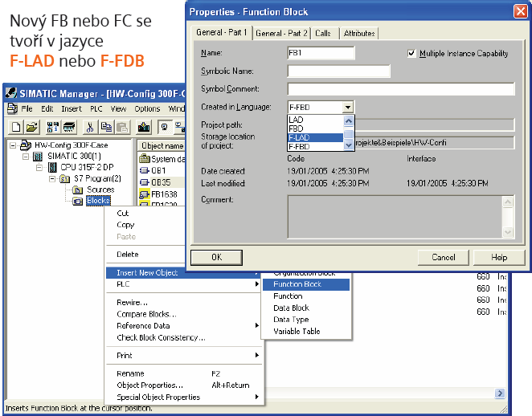The image size is (532, 416).
Task: Choose Rewire... in context menu
Action: point(183,303)
